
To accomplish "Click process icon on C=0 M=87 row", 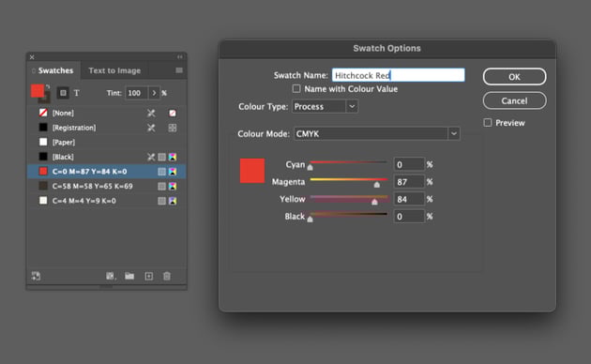I will (161, 172).
